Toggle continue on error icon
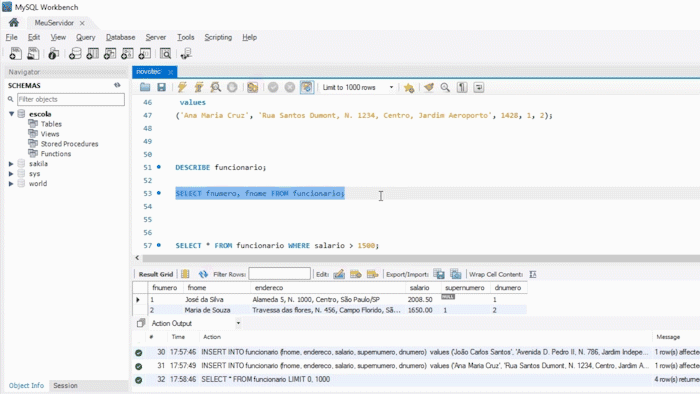700x394 pixels. tap(253, 87)
